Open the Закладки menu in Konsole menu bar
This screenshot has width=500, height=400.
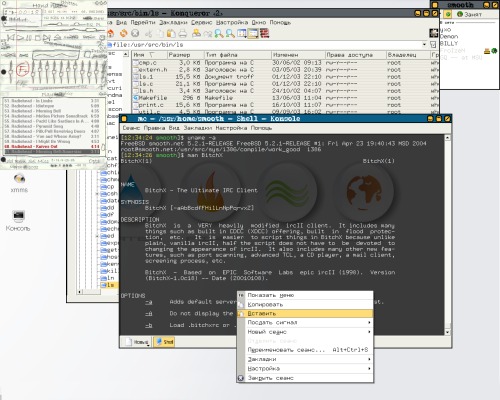click(x=198, y=128)
